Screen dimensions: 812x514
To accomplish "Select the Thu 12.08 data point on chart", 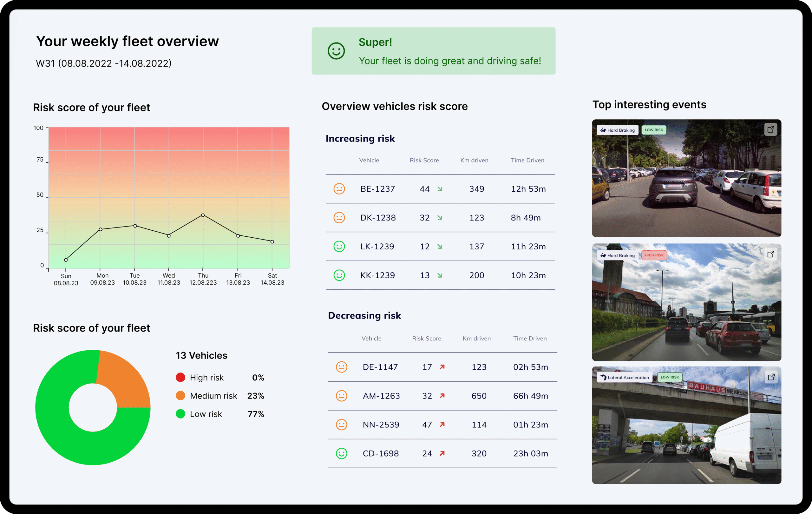I will 203,215.
